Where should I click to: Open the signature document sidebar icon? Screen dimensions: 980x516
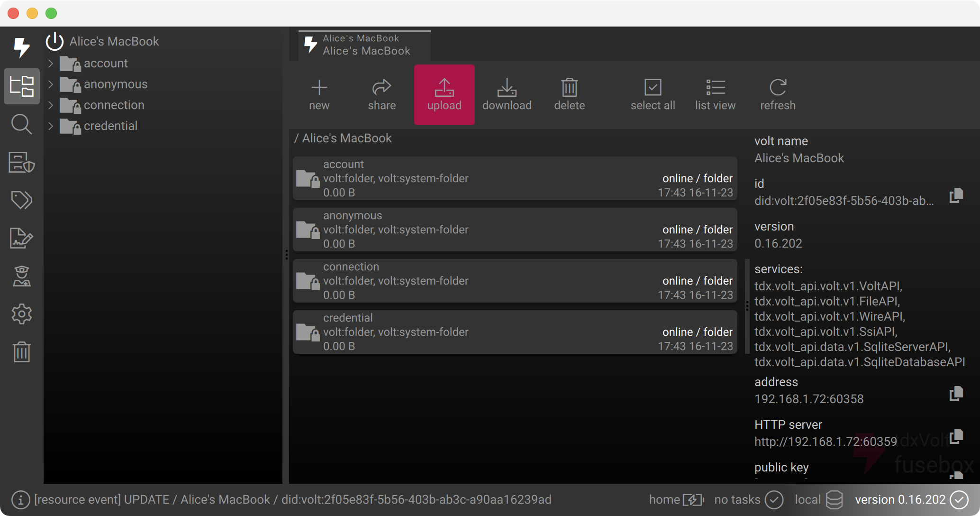21,238
